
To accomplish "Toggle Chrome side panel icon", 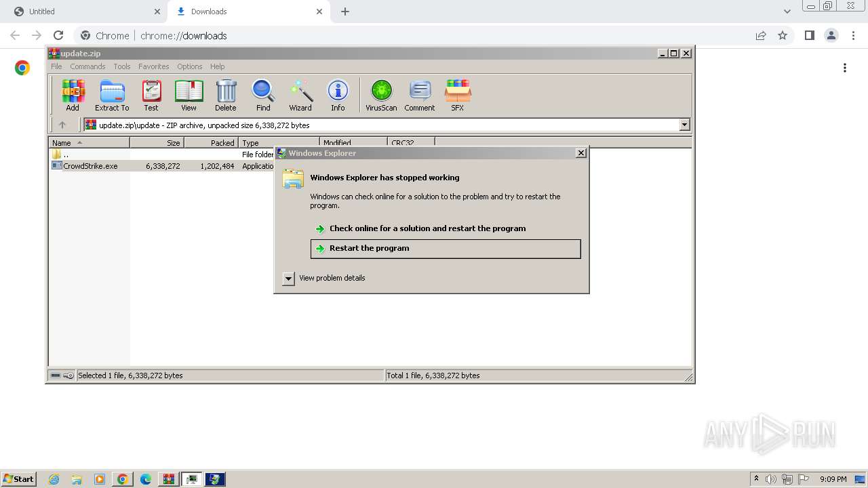I will click(x=809, y=35).
